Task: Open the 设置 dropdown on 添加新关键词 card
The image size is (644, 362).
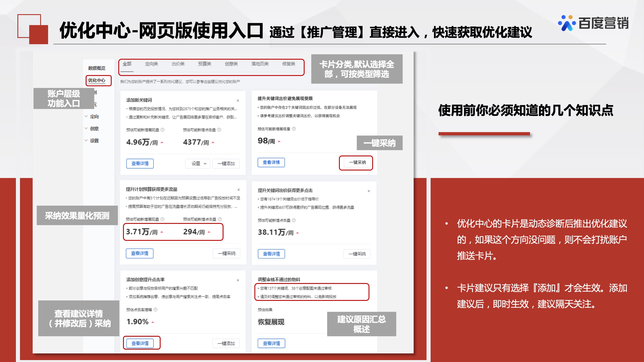Action: 198,164
